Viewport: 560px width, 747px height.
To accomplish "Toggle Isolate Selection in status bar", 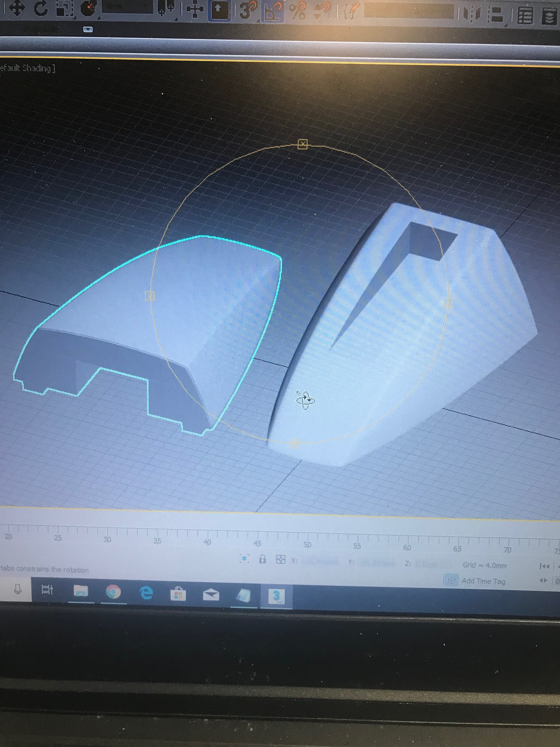I will pos(244,559).
